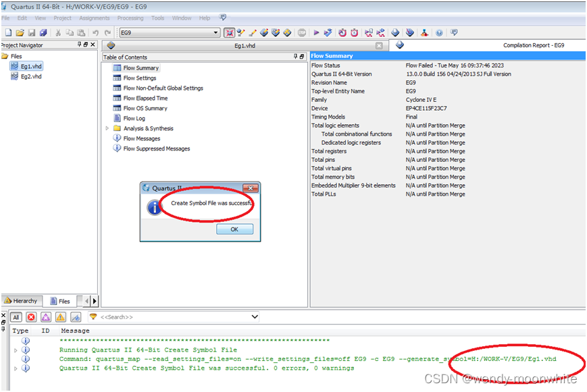Click the Stop Processing icon
Viewport: 587px width, 392px height.
[x=302, y=33]
